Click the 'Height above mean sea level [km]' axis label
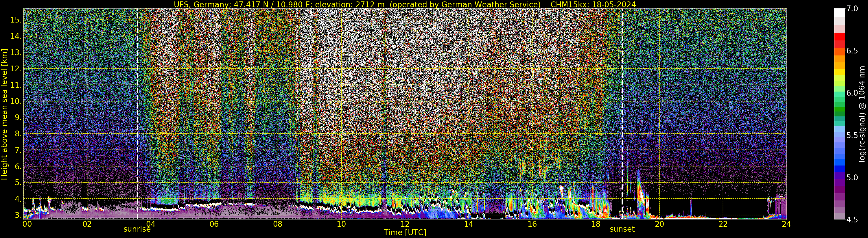Image resolution: width=868 pixels, height=238 pixels. 4,114
